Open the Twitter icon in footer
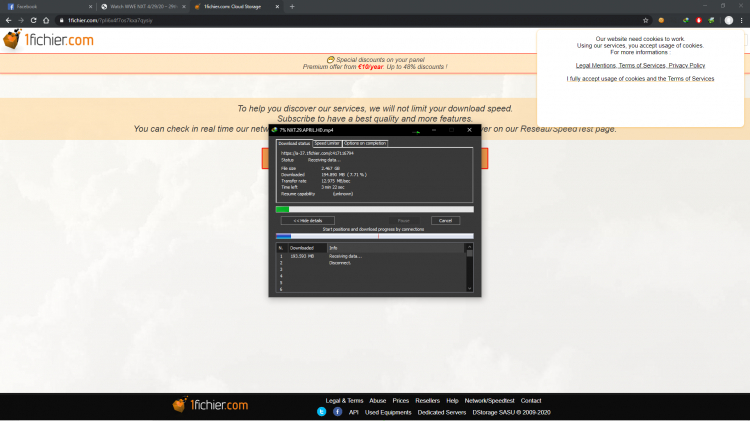The image size is (750, 421). click(x=322, y=412)
